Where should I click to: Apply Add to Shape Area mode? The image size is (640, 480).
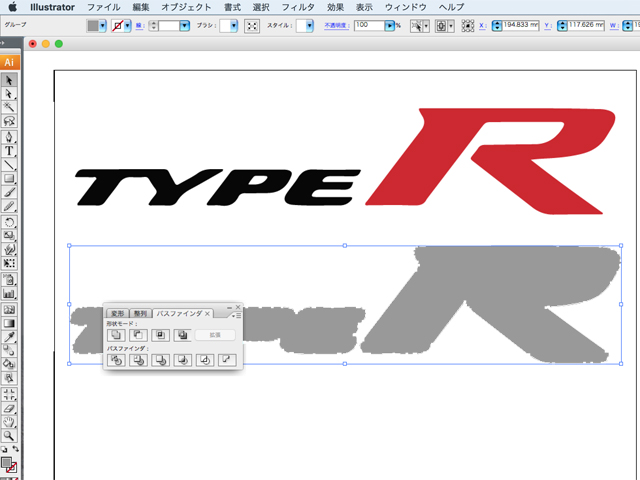coord(116,335)
